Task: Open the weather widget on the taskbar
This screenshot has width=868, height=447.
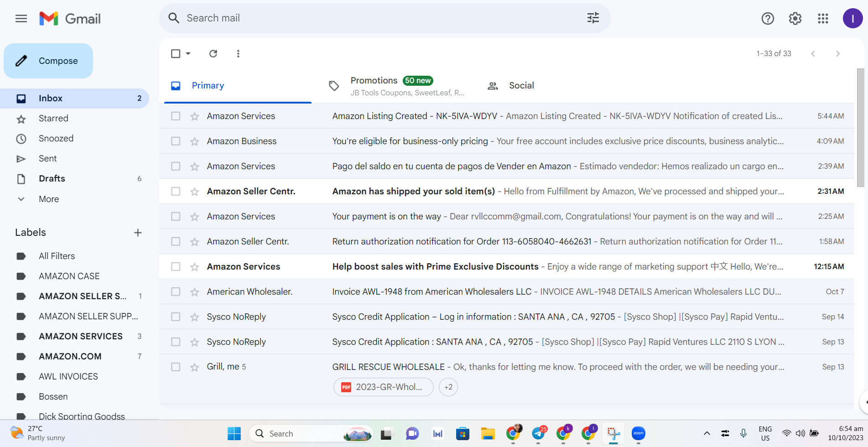Action: pos(37,433)
